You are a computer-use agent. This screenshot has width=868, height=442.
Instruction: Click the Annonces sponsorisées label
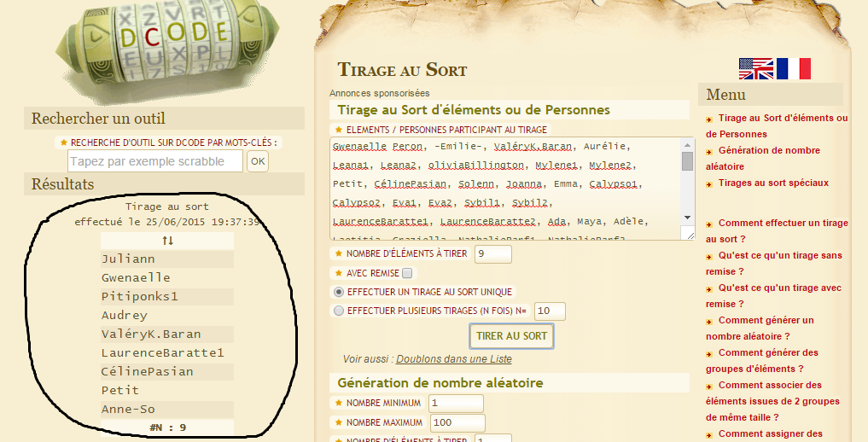pyautogui.click(x=379, y=94)
